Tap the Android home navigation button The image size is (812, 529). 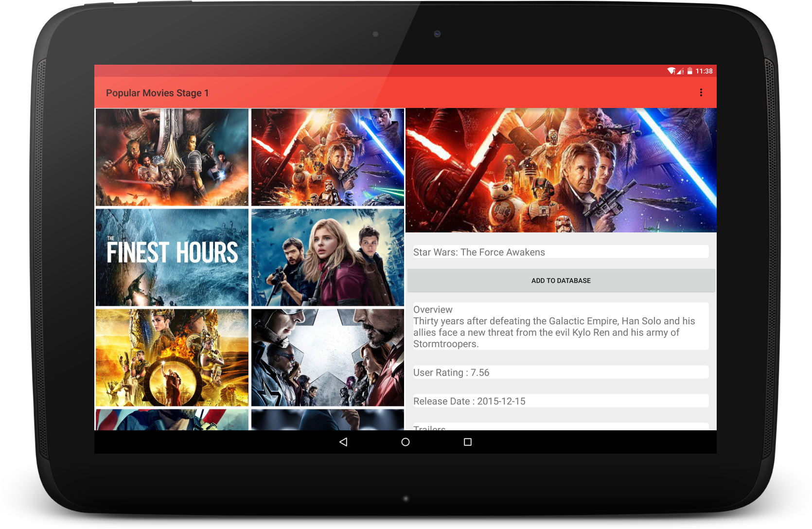point(406,442)
